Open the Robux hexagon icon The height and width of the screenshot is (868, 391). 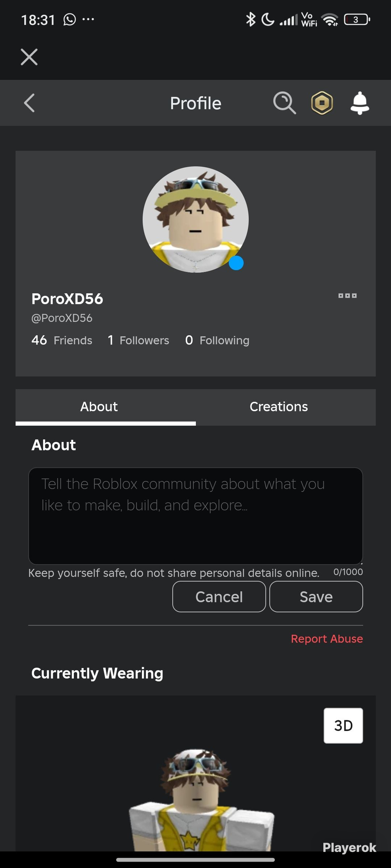(322, 103)
